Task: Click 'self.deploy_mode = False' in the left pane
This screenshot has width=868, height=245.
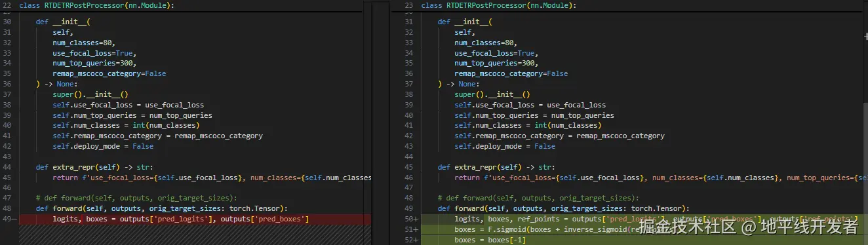Action: pos(103,147)
